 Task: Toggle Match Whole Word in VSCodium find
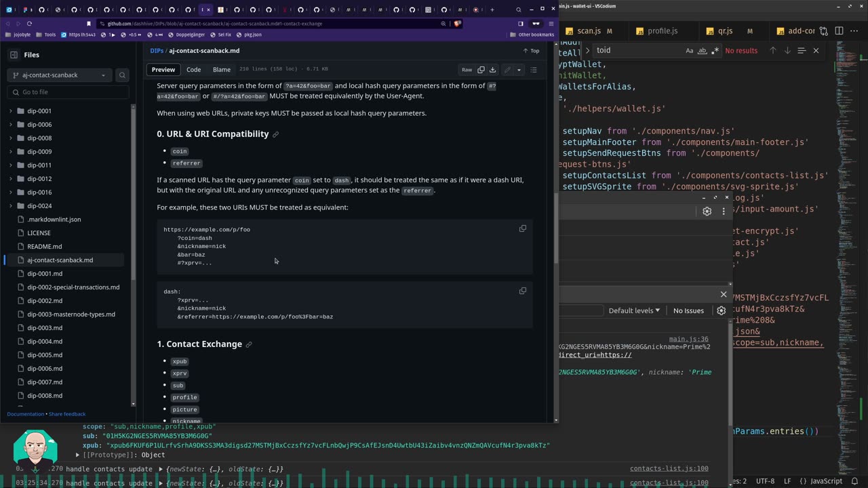coord(702,50)
